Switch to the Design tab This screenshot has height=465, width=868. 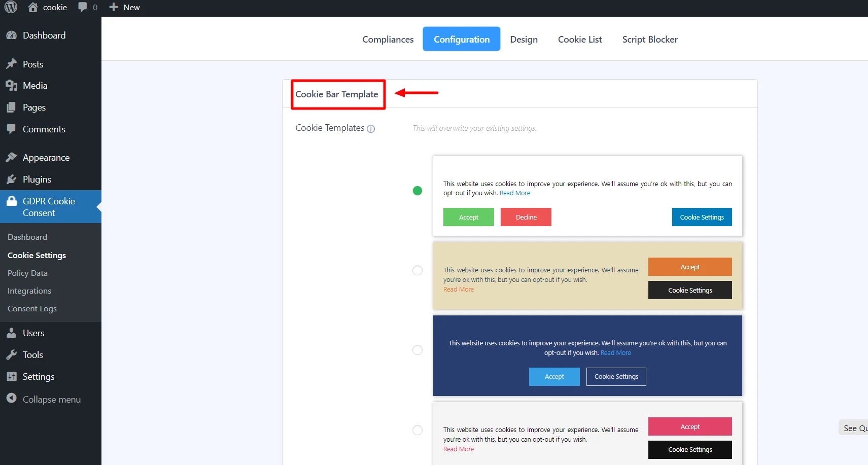(x=524, y=40)
